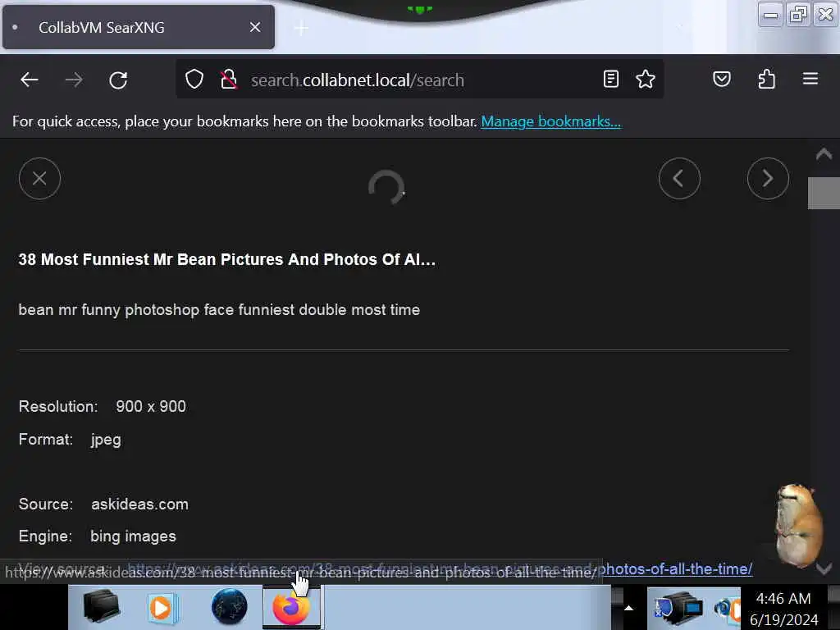Click the image description keywords text
This screenshot has height=630, width=840.
coord(219,310)
